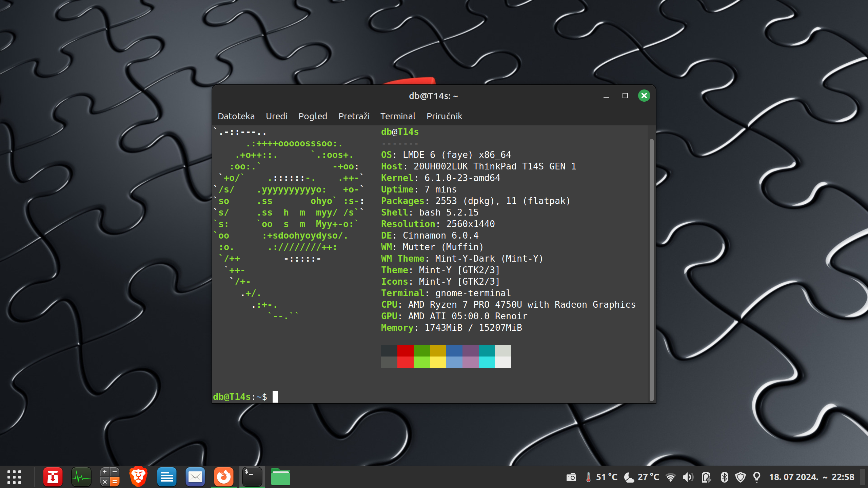The width and height of the screenshot is (868, 488).
Task: Open the battery power tray icon
Action: [x=706, y=477]
